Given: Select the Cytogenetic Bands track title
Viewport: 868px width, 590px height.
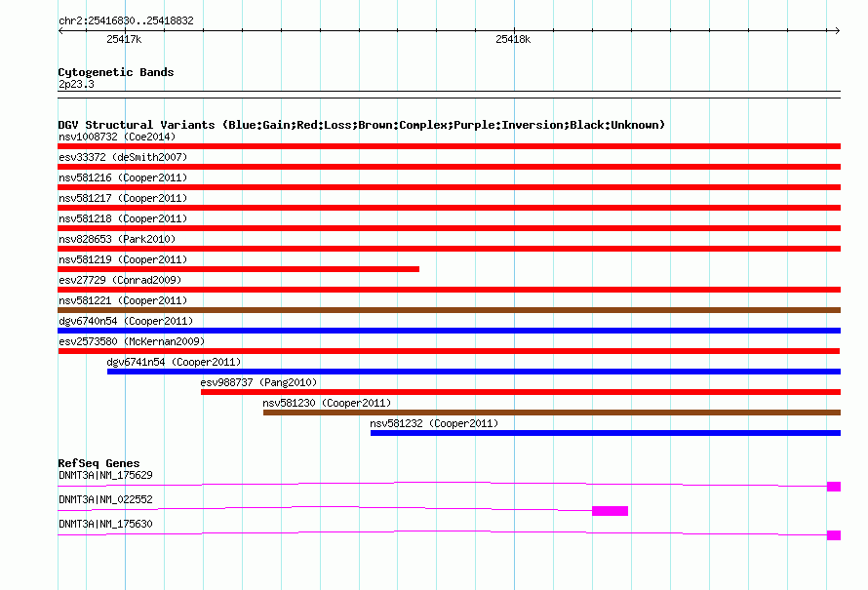Looking at the screenshot, I should [116, 72].
